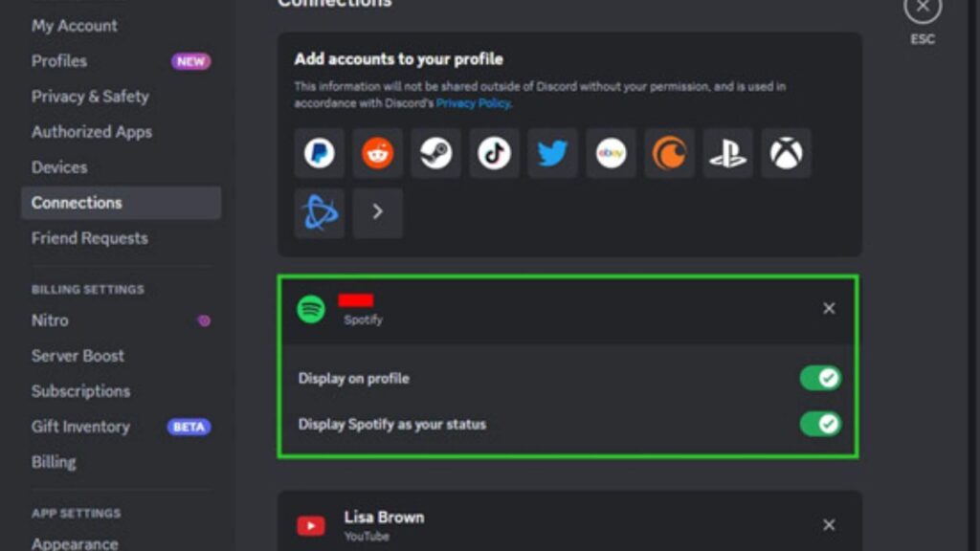Connect an eBay account
Viewport: 980px width, 551px height.
click(x=611, y=152)
